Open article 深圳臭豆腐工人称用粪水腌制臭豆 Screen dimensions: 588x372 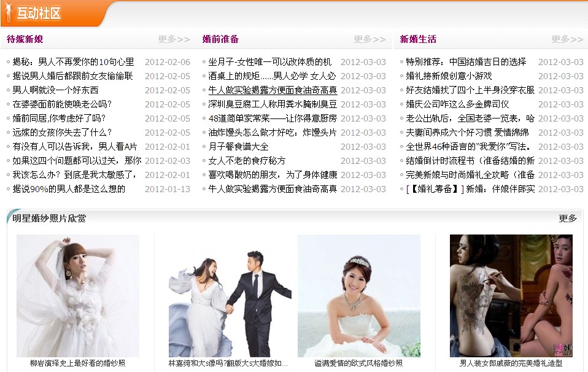tap(273, 104)
